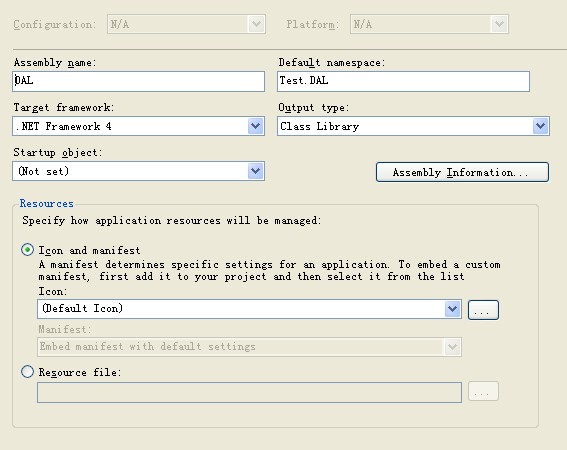Click the Default namespace label
Viewport: 567px width, 450px height.
[332, 63]
